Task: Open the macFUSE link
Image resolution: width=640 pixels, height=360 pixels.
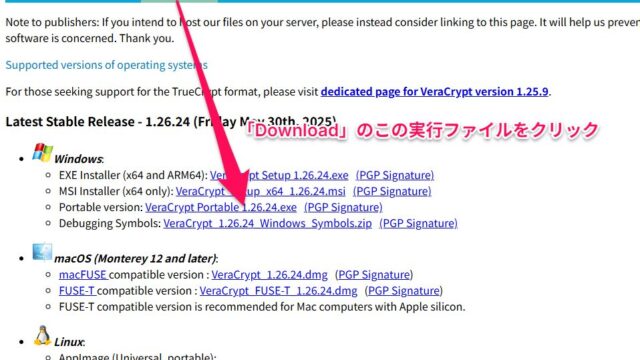Action: (83, 275)
